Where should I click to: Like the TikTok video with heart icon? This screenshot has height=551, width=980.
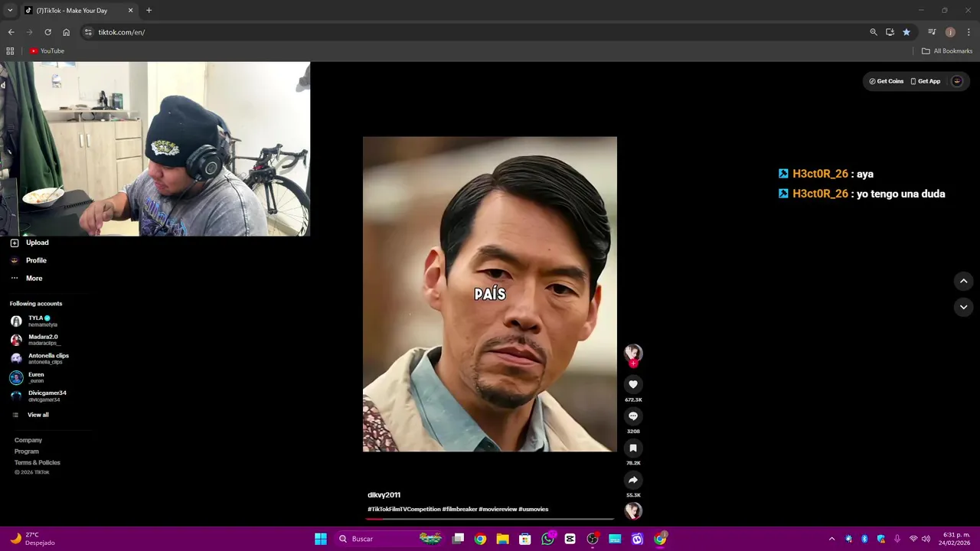pos(633,384)
